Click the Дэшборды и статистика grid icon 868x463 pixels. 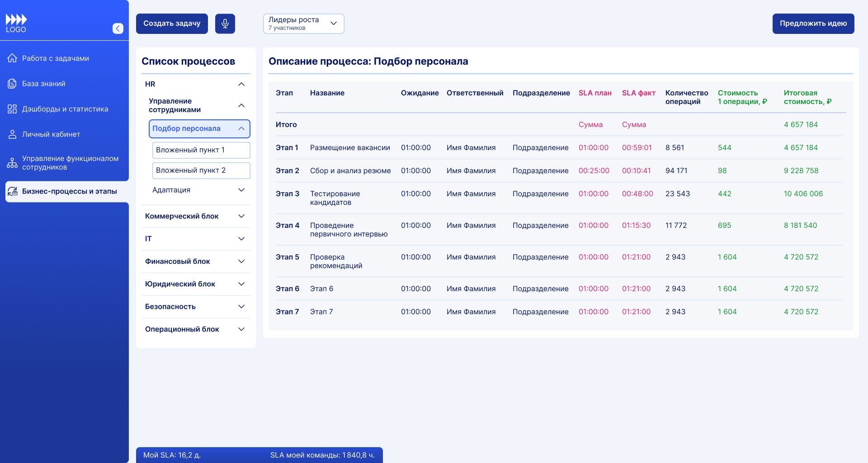tap(12, 109)
